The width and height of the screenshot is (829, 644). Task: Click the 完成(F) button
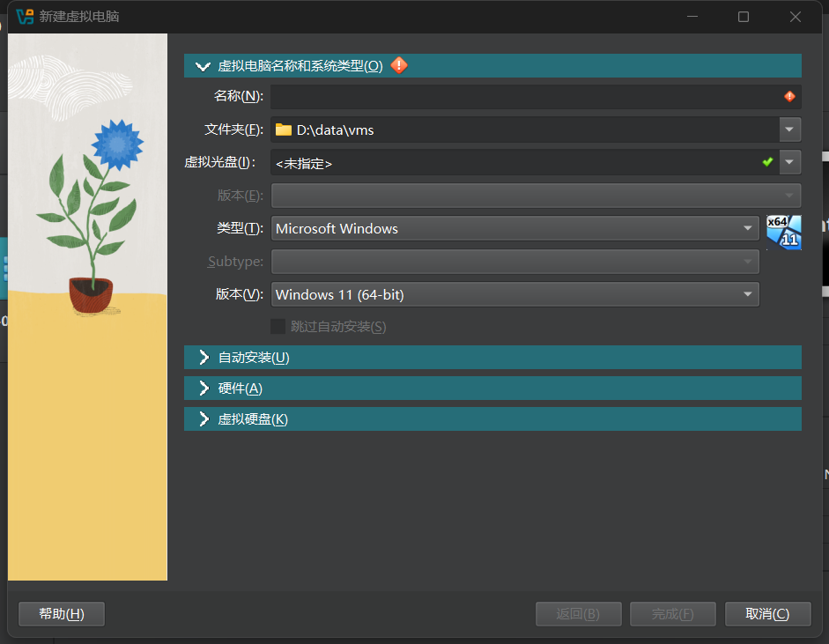(672, 614)
